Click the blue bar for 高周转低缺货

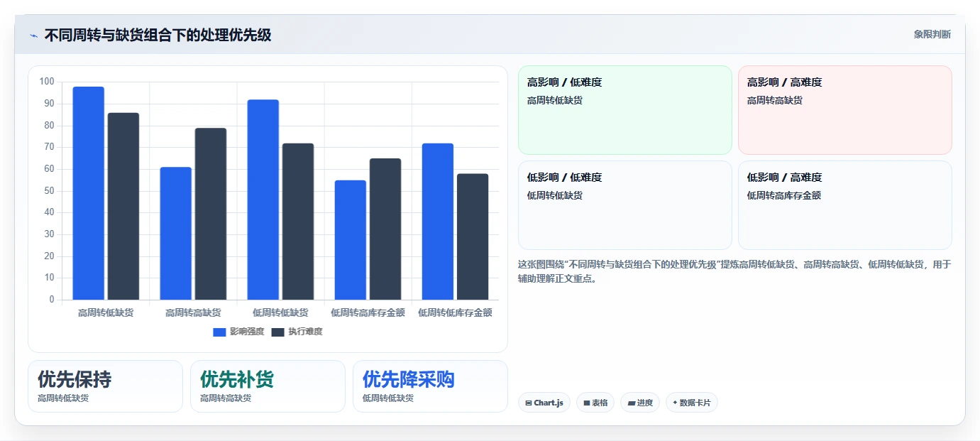coord(89,193)
